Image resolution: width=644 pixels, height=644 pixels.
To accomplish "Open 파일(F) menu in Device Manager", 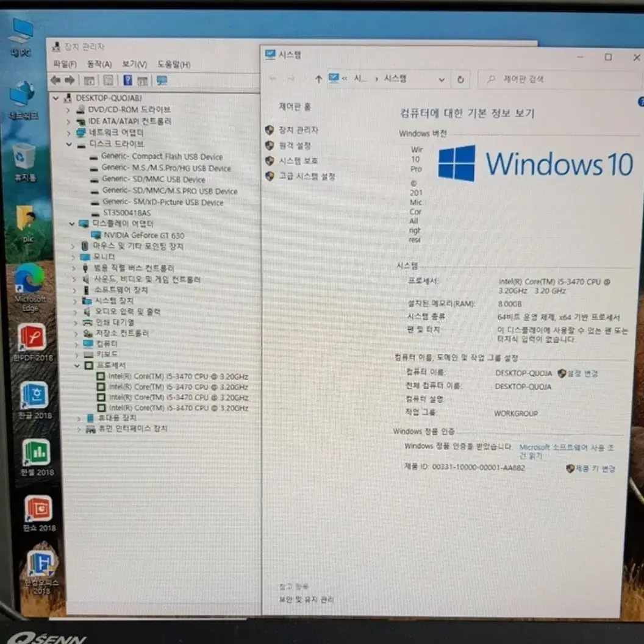I will (x=65, y=65).
